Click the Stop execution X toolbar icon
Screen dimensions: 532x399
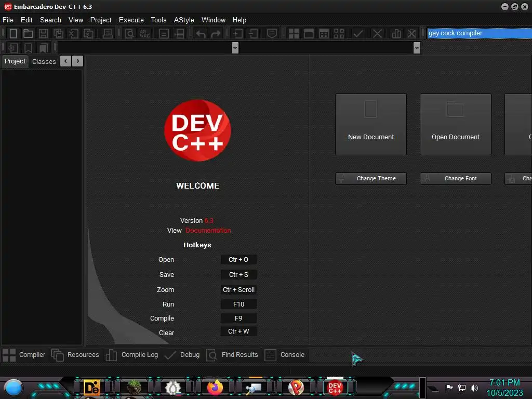pyautogui.click(x=377, y=33)
